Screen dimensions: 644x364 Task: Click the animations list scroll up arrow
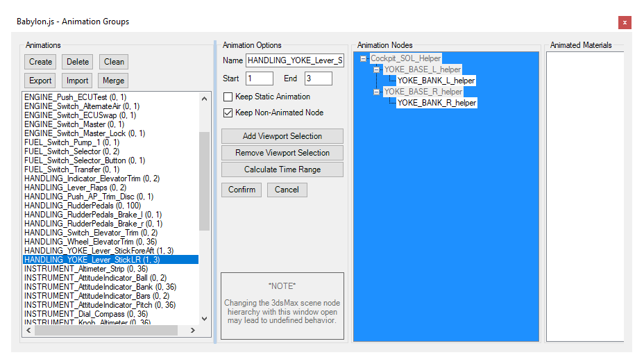[x=205, y=99]
